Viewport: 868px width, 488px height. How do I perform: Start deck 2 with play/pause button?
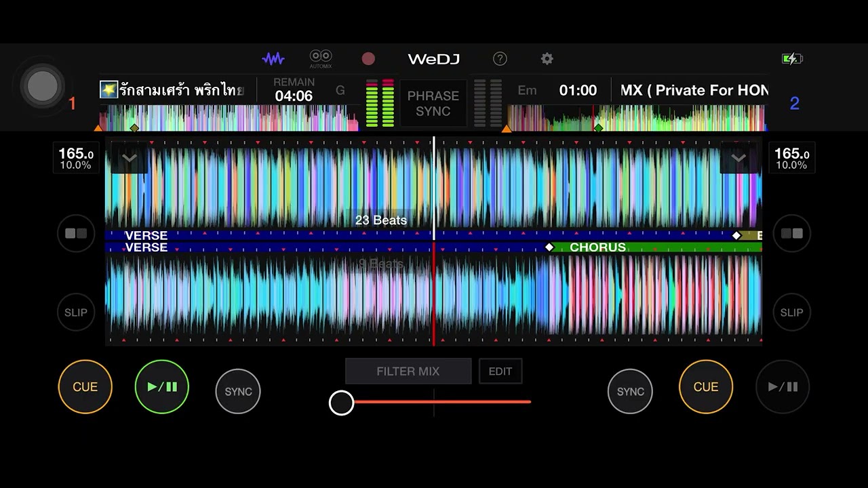pos(783,387)
